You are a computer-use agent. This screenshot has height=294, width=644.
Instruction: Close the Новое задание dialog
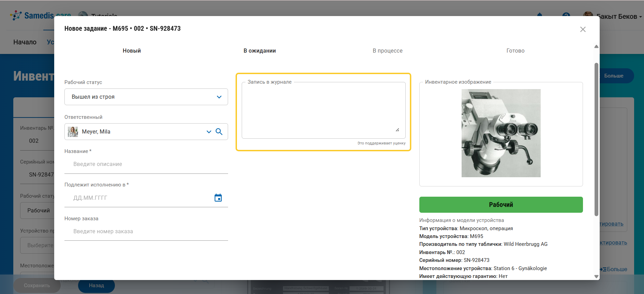[583, 29]
